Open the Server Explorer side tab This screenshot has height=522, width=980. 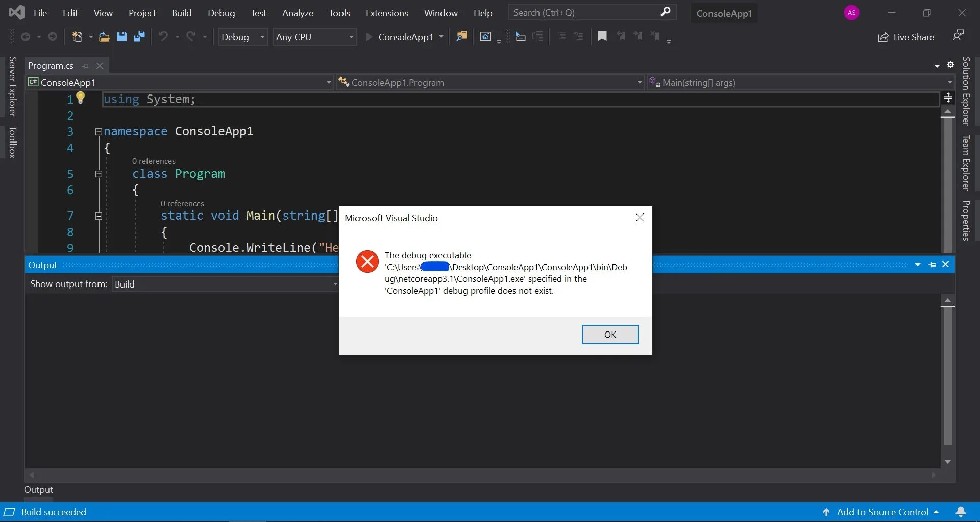click(13, 86)
